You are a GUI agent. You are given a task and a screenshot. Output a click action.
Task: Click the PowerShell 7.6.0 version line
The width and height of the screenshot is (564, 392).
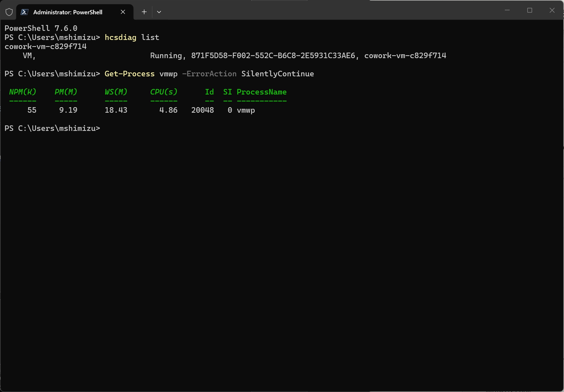pyautogui.click(x=41, y=28)
